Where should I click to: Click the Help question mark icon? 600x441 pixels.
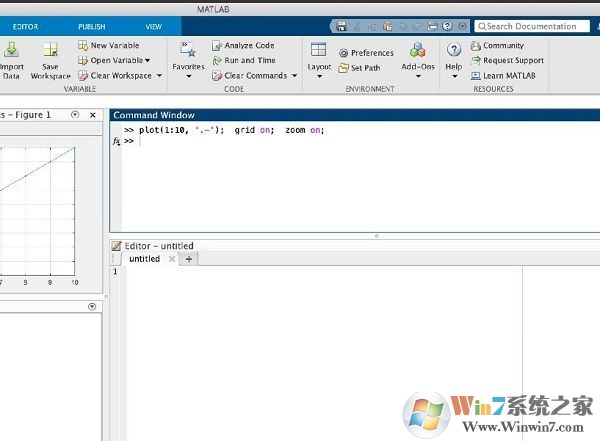pyautogui.click(x=454, y=50)
